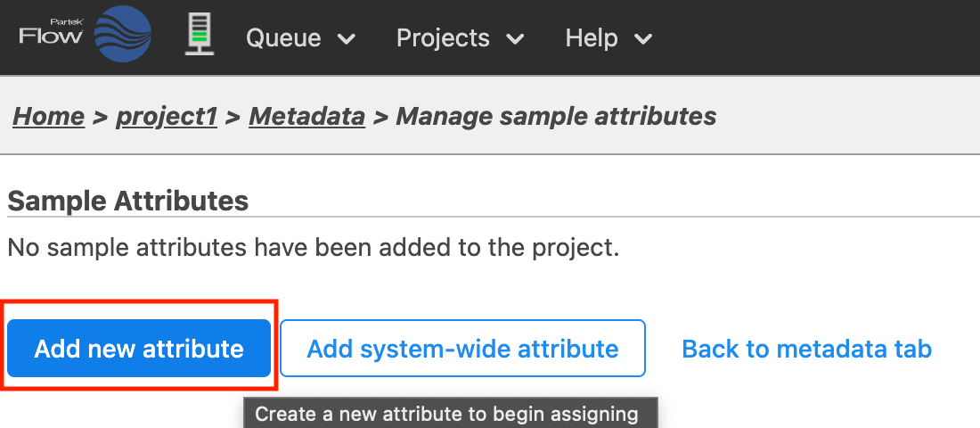The width and height of the screenshot is (980, 428).
Task: Open the Queue menu
Action: (282, 38)
